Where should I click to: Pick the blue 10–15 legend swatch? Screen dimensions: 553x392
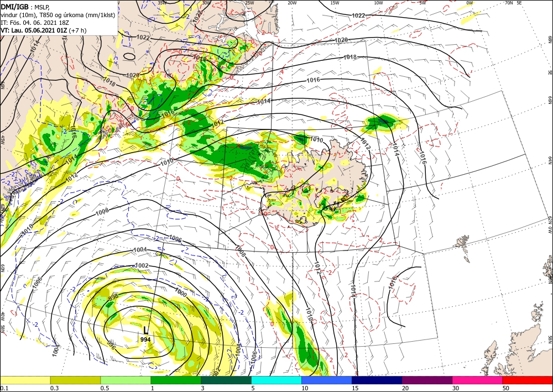[327, 380]
